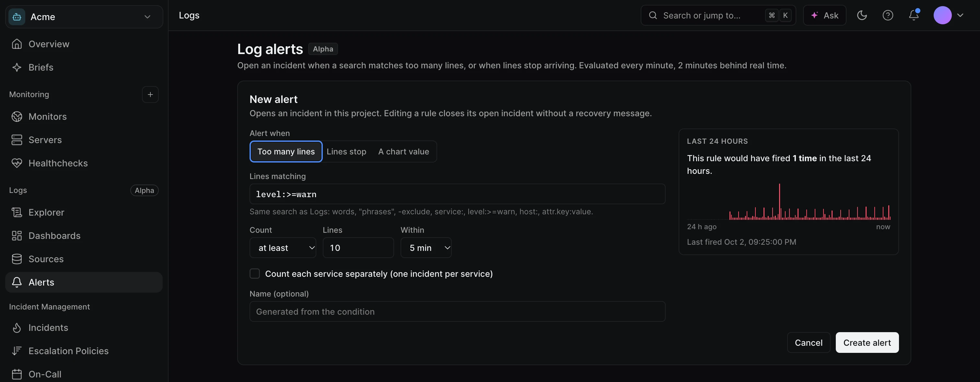The height and width of the screenshot is (382, 980).
Task: Open the at least count dropdown
Action: coord(283,248)
